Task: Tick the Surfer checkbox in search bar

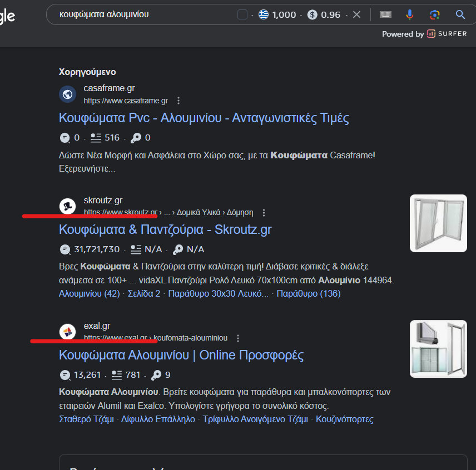Action: point(242,14)
